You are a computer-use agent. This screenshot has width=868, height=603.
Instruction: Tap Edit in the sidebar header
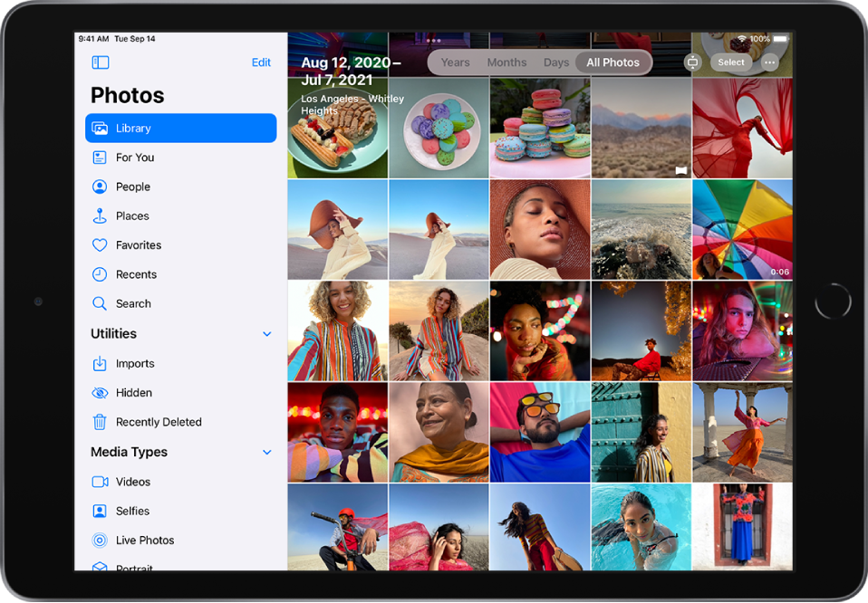point(261,62)
